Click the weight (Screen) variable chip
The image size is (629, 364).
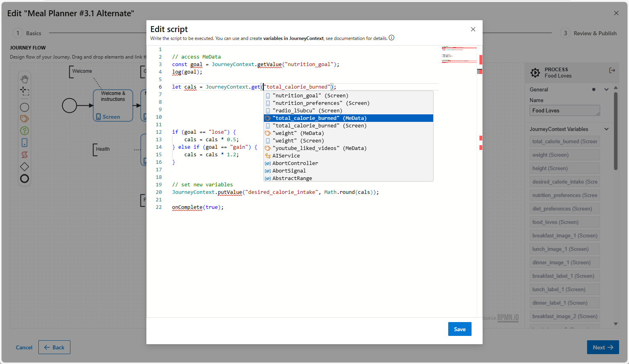[565, 155]
